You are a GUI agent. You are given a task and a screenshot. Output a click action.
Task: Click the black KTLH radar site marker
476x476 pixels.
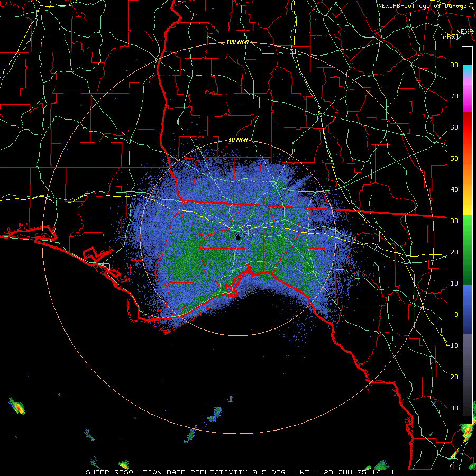[238, 237]
